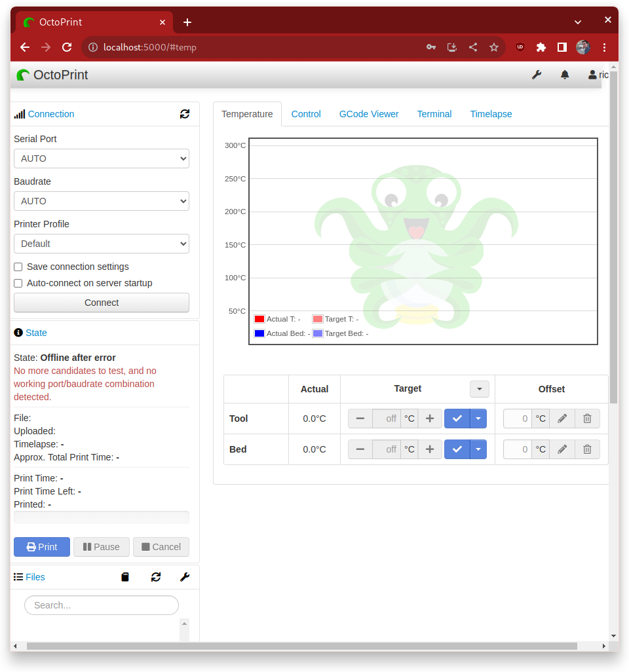Open OctoPrint settings wrench icon

(536, 75)
